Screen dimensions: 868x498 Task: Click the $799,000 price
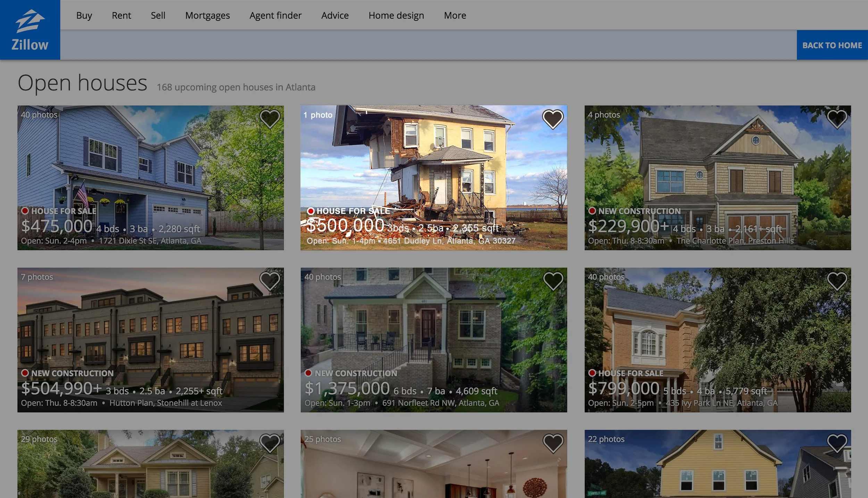(624, 388)
